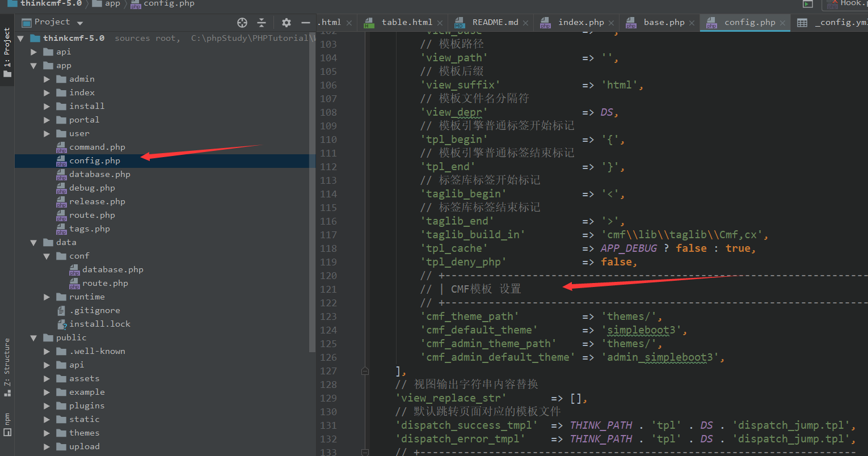Open the 1: Project tool window tab
868x456 pixels.
pos(7,51)
